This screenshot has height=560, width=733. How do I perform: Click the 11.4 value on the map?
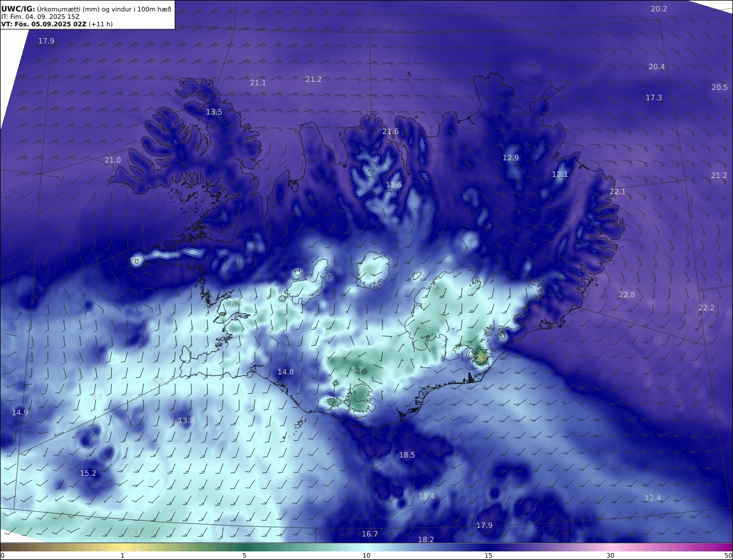[427, 496]
